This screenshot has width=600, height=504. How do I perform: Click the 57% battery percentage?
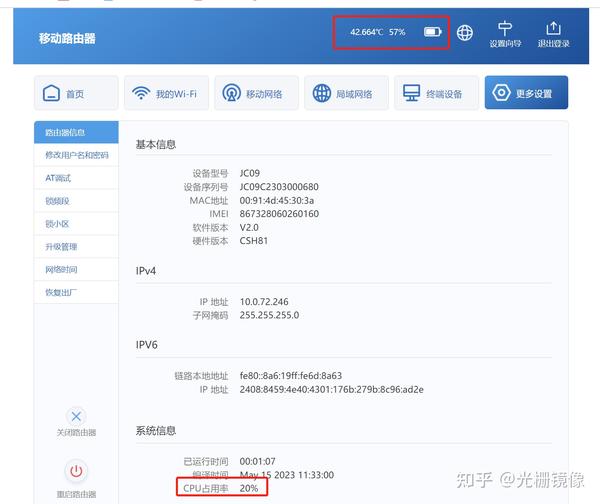[x=397, y=32]
